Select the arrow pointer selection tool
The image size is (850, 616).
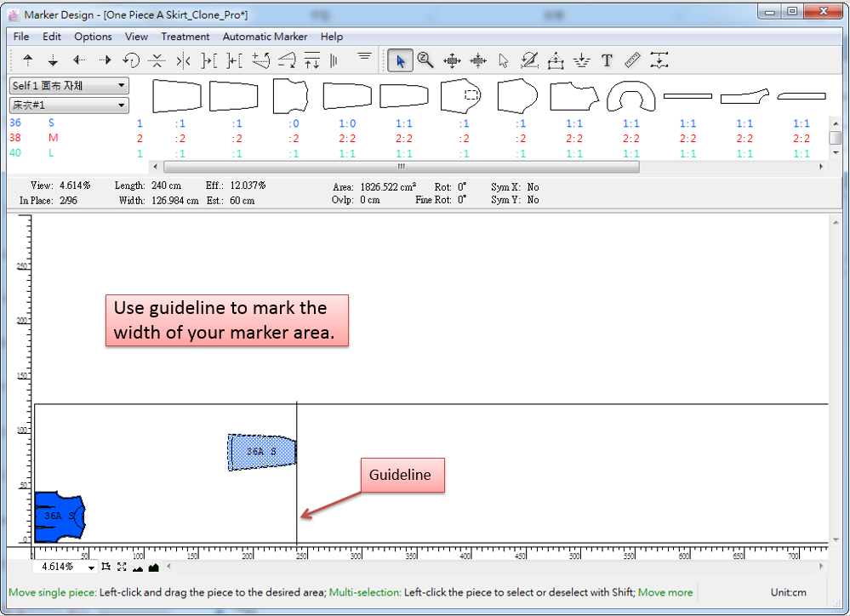[x=400, y=60]
